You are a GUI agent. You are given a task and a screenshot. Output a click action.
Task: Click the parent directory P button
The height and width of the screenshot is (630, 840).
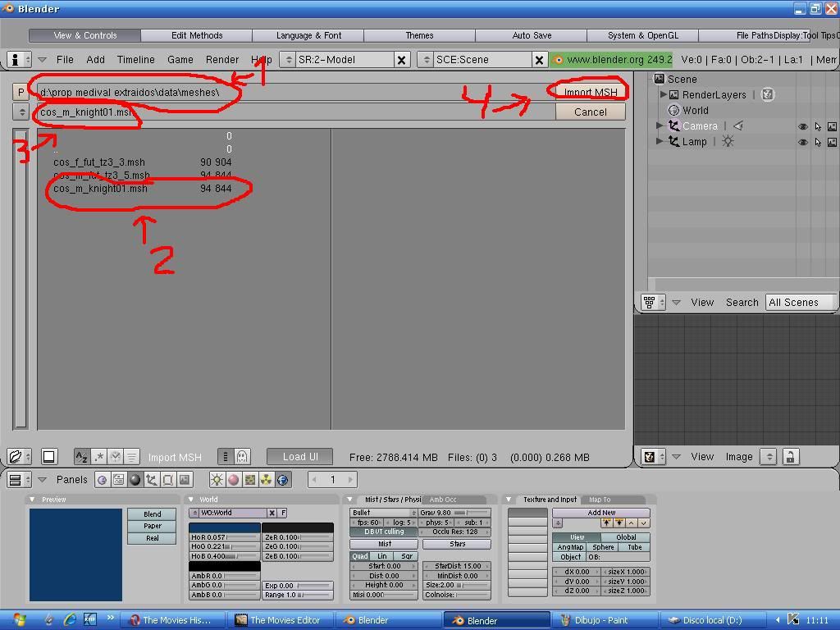[21, 92]
